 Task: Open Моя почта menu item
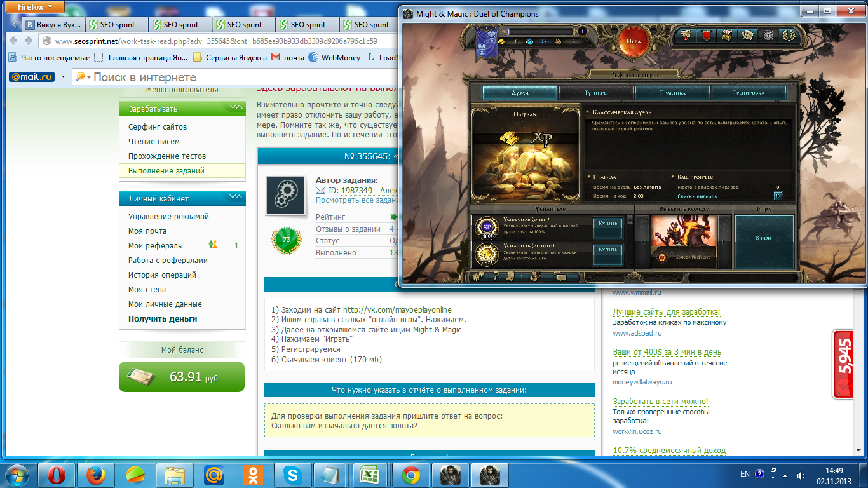pyautogui.click(x=147, y=231)
